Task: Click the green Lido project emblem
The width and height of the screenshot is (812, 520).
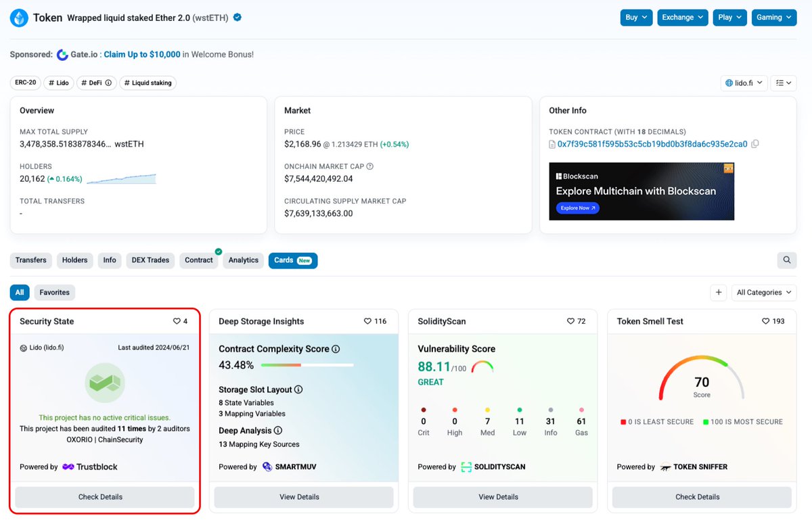Action: [x=105, y=383]
